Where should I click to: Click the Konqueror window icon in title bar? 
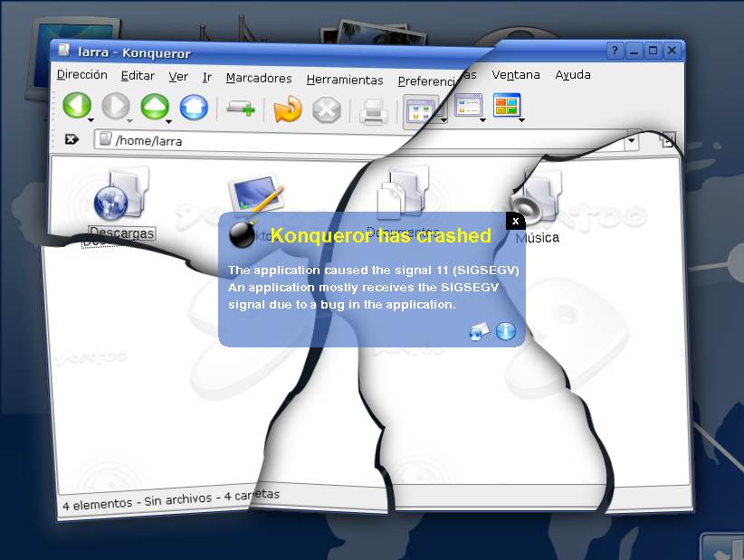64,50
